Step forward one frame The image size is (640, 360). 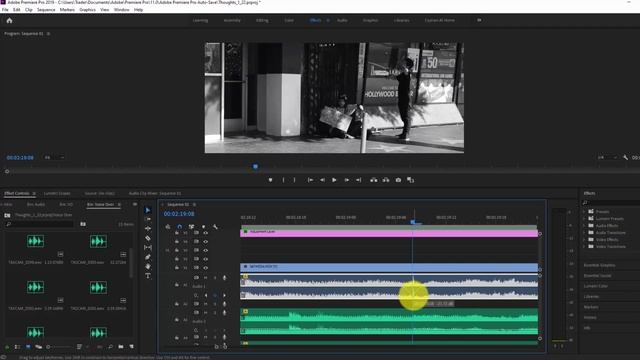click(347, 180)
